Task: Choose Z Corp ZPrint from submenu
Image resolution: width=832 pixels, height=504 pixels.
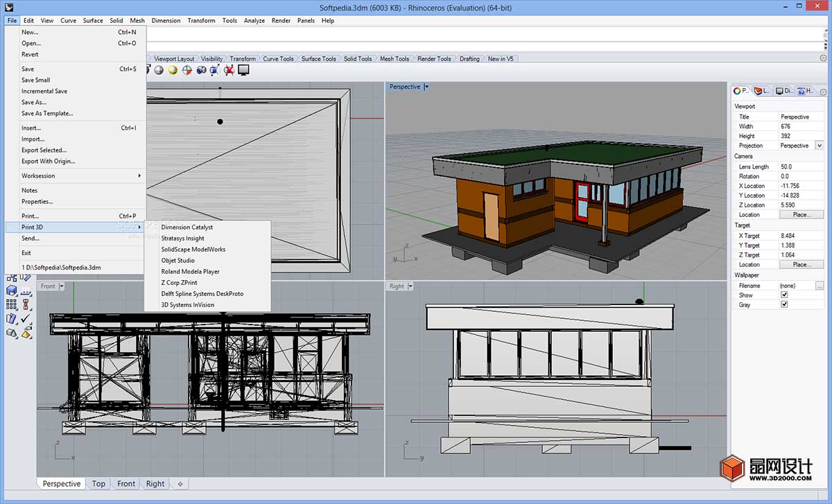Action: click(180, 282)
